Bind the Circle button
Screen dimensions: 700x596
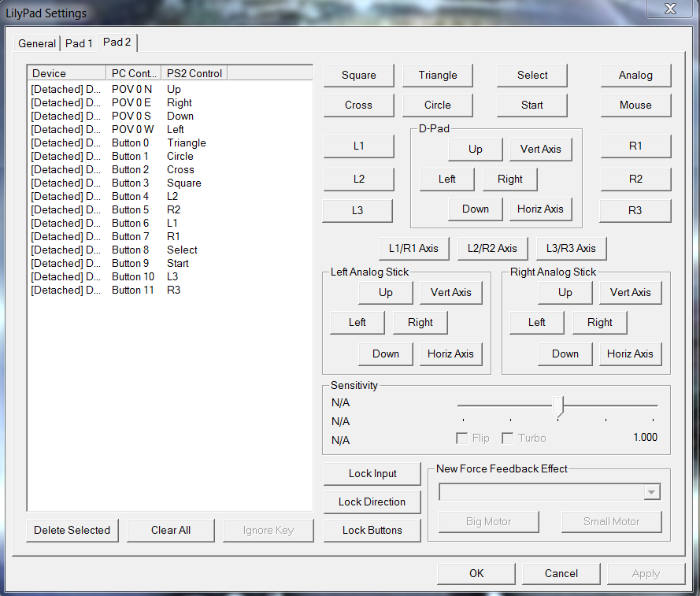(438, 105)
